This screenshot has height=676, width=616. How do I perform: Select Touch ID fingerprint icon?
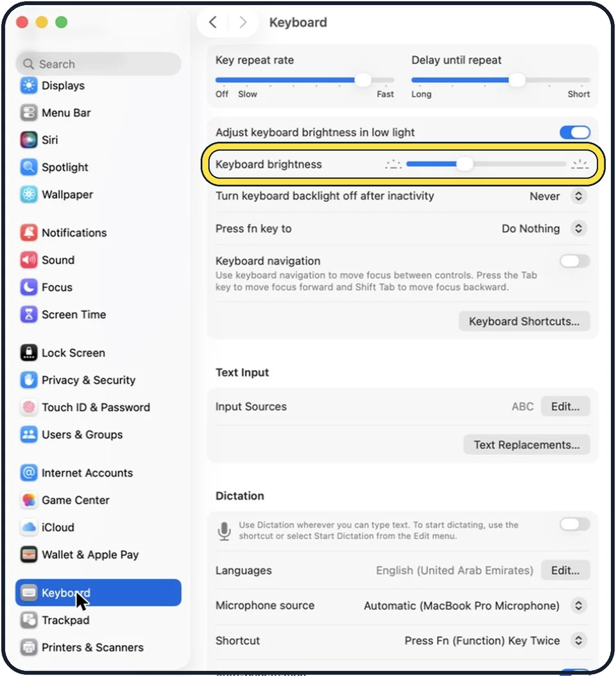[29, 407]
